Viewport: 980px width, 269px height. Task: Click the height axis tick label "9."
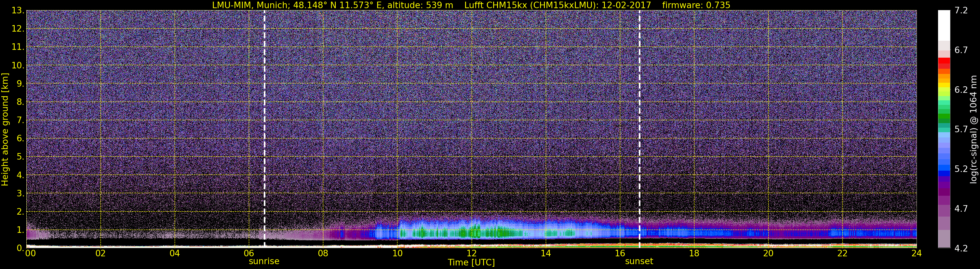click(20, 84)
